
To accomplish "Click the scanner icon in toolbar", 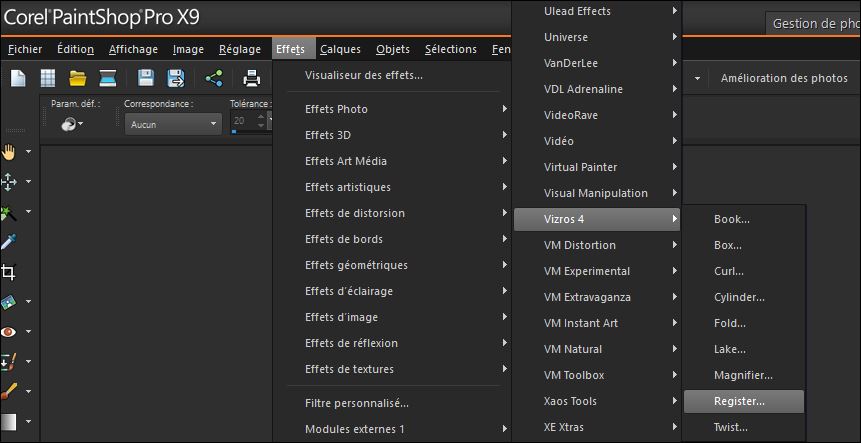I will pos(107,79).
